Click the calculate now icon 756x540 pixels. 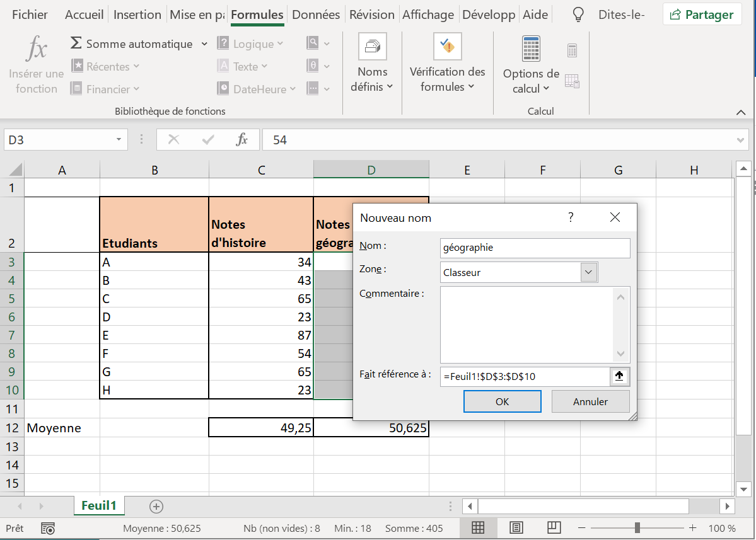[x=572, y=50]
